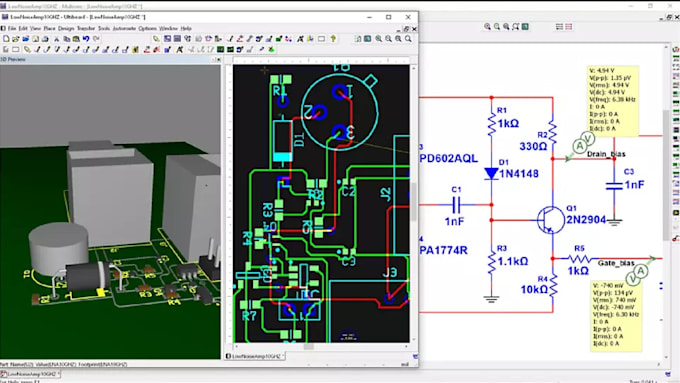Click the teal full-screen view icon in Ultiboard

pos(367,39)
